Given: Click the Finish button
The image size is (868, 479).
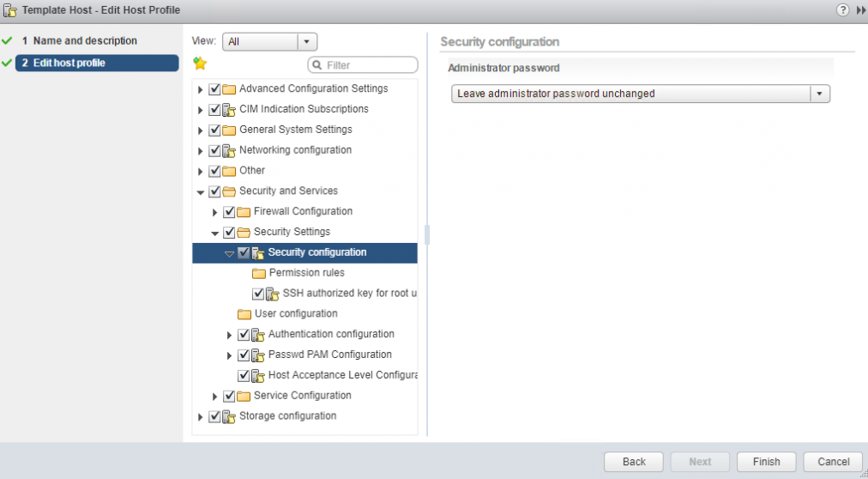Looking at the screenshot, I should click(x=766, y=461).
